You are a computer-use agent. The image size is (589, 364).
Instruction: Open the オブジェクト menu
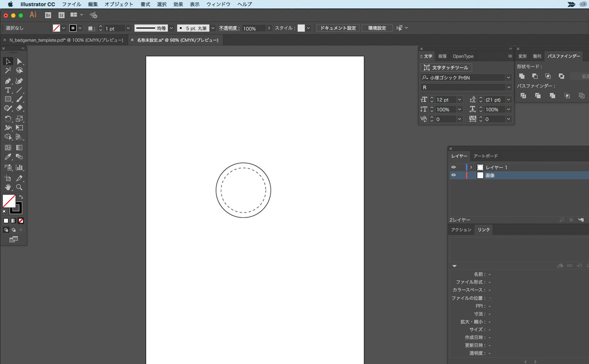coord(118,4)
